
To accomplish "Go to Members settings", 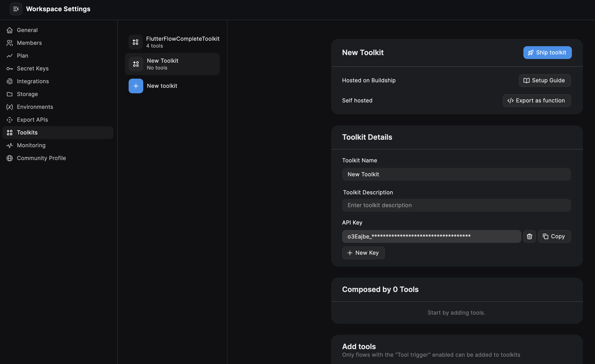I will (x=29, y=43).
